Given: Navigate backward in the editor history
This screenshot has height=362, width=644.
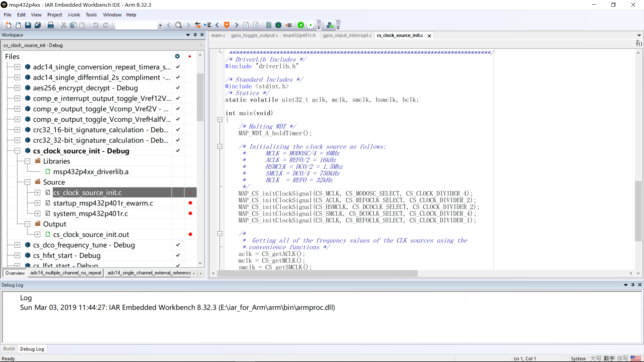Looking at the screenshot, I should (x=246, y=25).
